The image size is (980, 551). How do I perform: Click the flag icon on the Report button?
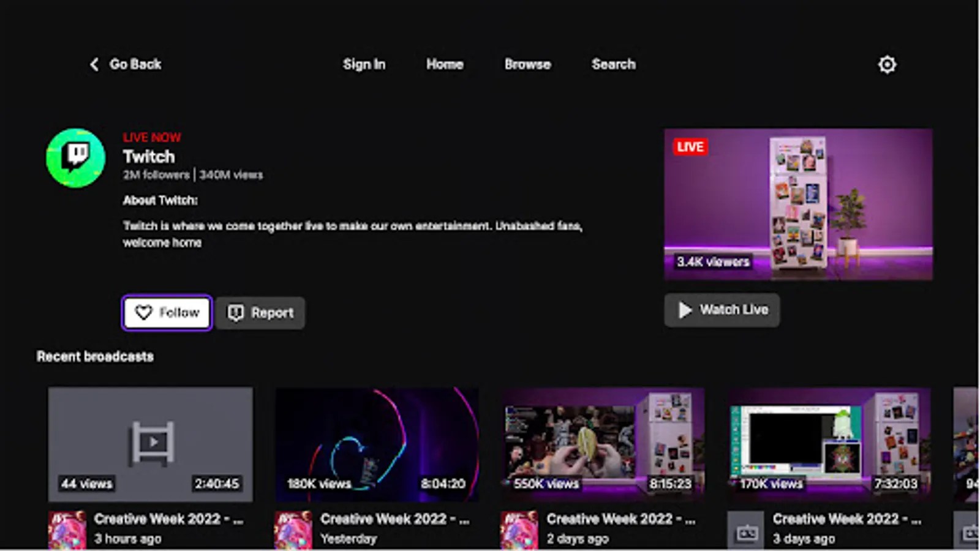(235, 313)
